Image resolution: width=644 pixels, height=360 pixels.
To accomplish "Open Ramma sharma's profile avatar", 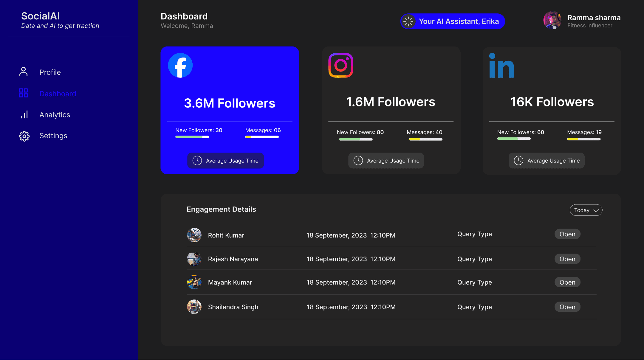I will 552,20.
